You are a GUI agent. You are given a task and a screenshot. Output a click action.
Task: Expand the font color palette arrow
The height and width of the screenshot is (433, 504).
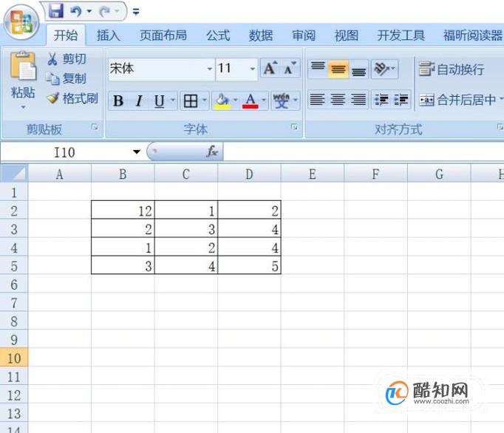pos(264,100)
